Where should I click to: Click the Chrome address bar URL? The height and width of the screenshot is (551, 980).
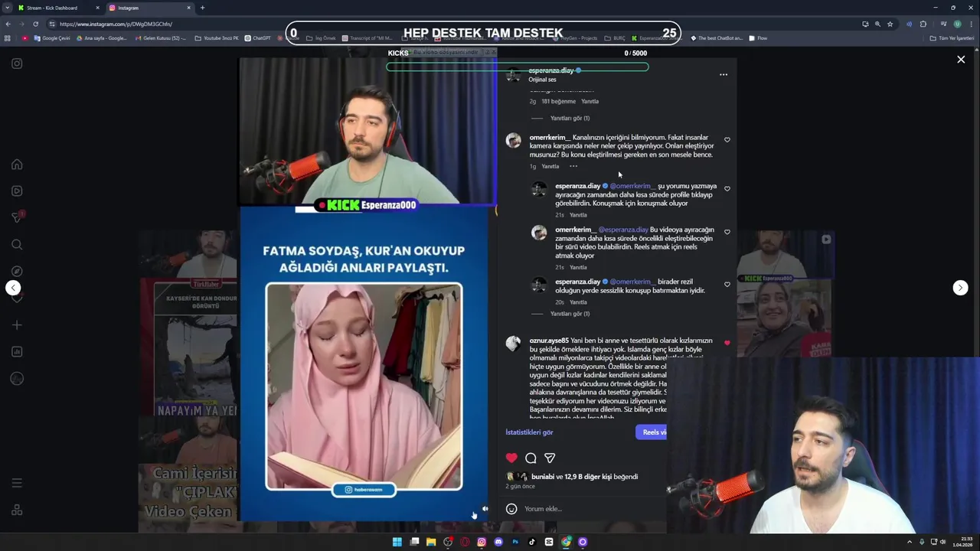[115, 24]
